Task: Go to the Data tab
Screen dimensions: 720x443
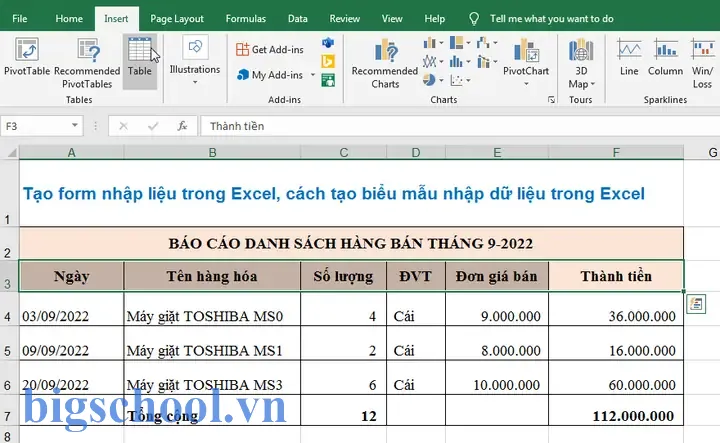Action: tap(298, 19)
